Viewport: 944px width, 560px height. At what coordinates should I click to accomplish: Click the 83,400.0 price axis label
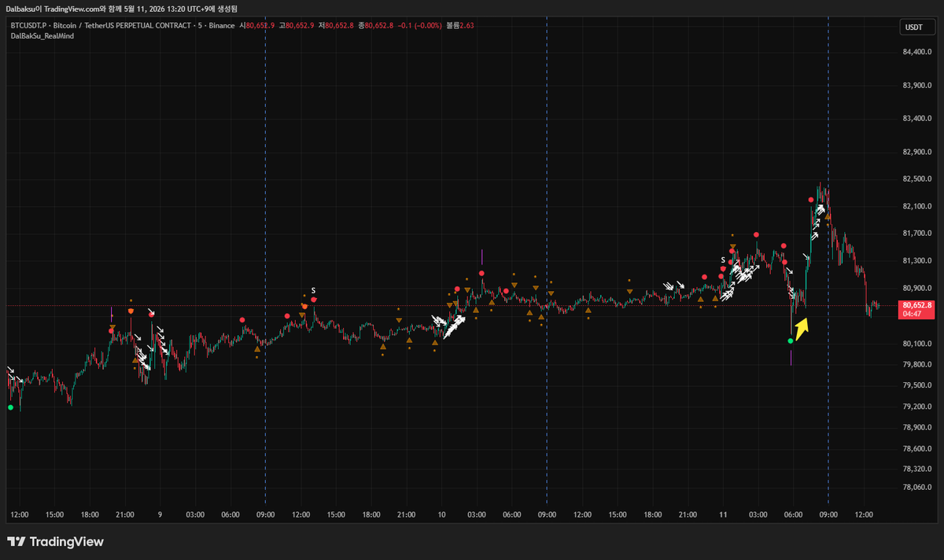click(x=916, y=119)
